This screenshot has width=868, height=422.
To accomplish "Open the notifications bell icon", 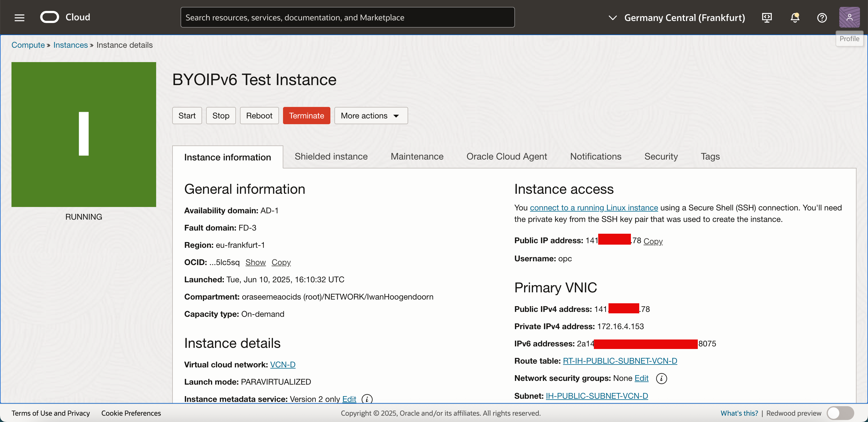I will pyautogui.click(x=795, y=18).
